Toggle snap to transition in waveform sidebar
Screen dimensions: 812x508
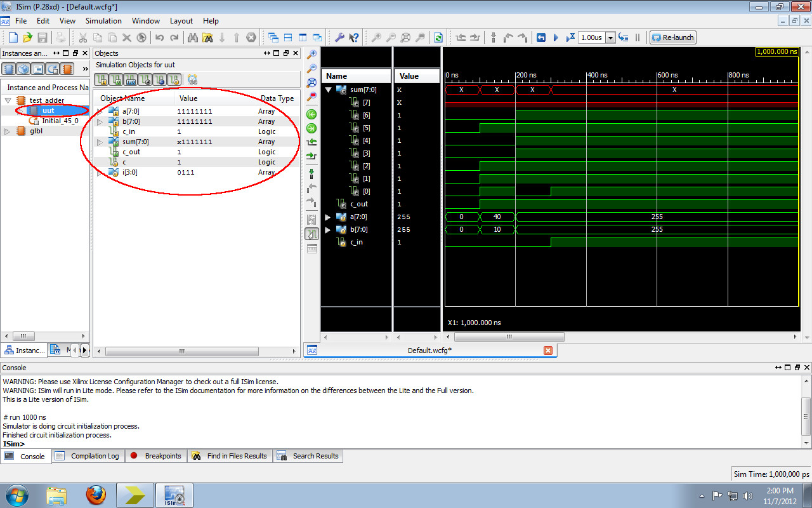click(311, 233)
